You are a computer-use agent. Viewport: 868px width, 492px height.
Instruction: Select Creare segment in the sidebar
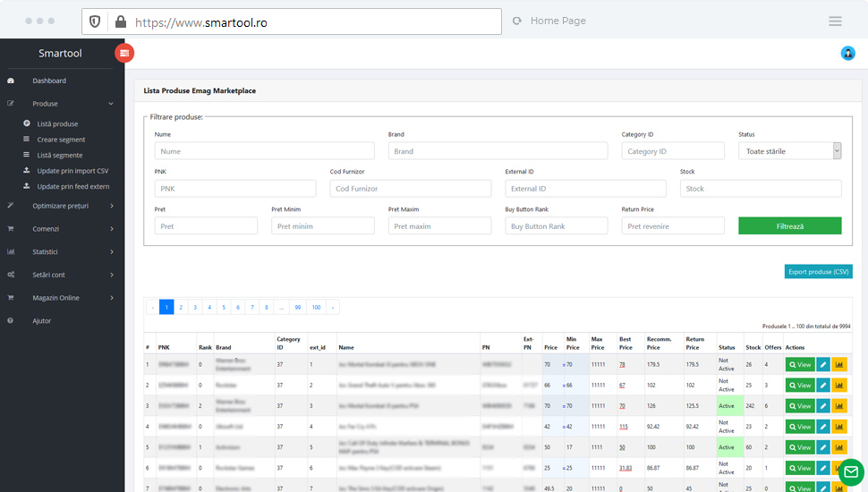tap(61, 140)
